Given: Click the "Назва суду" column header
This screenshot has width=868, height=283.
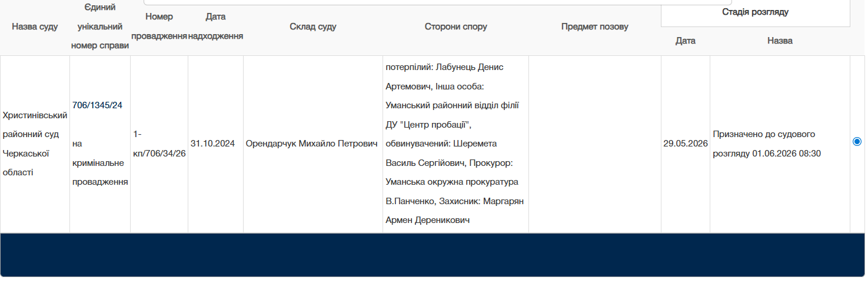Looking at the screenshot, I should 35,26.
